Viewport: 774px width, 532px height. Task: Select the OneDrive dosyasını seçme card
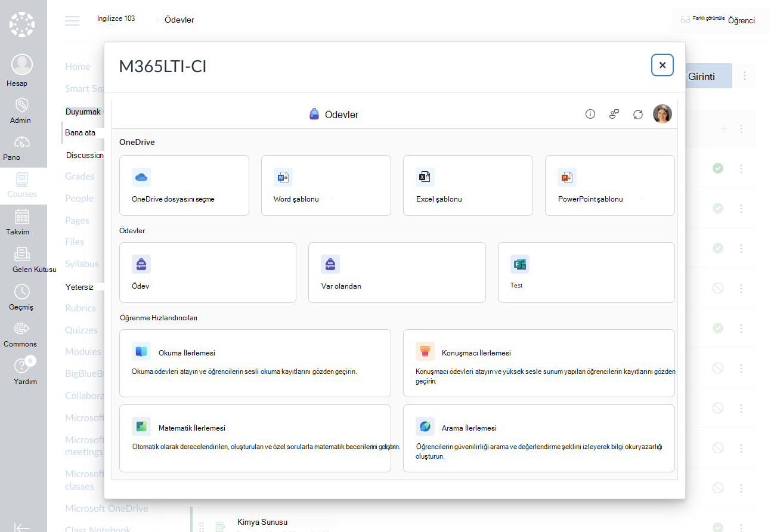(x=184, y=185)
